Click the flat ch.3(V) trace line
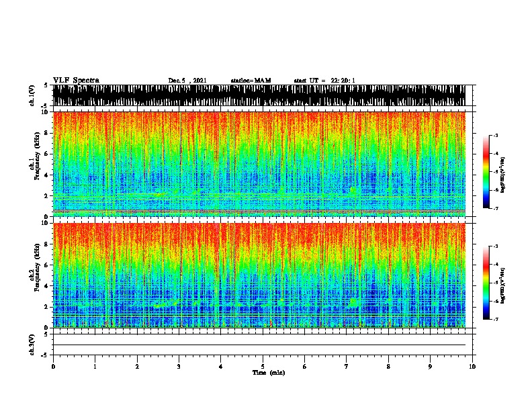This screenshot has height=411, width=532. [x=259, y=345]
